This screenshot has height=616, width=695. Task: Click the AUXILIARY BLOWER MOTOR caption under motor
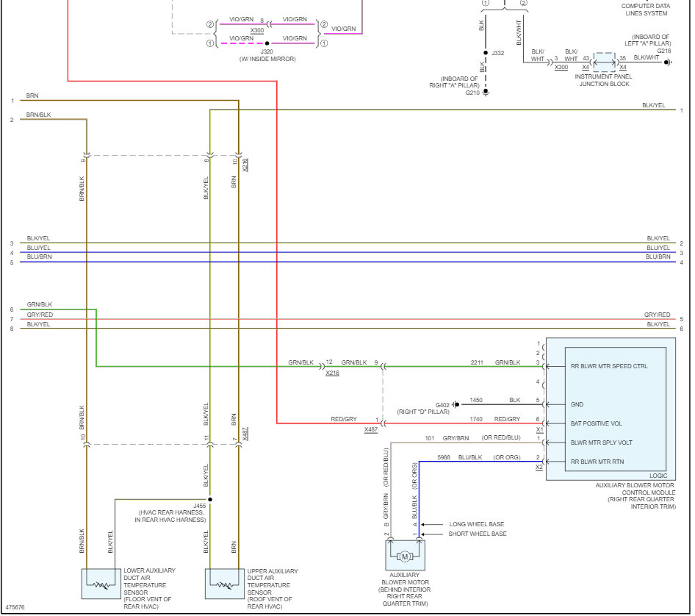[404, 590]
